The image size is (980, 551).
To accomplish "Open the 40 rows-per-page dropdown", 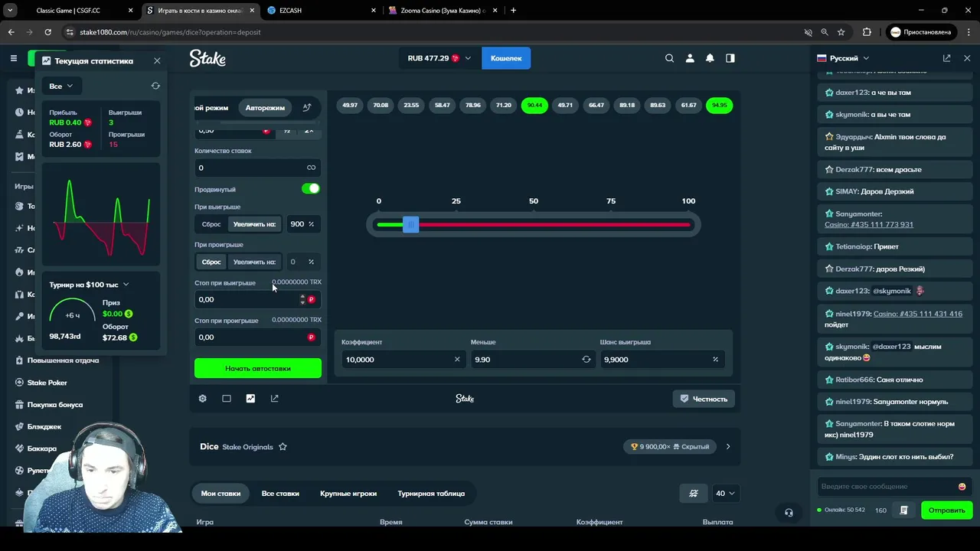I will point(725,494).
